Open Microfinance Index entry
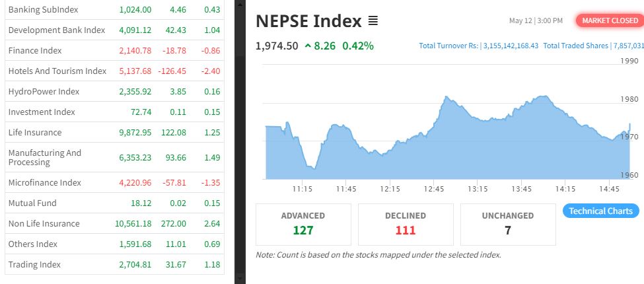Screen dimensions: 644x284 pos(45,183)
